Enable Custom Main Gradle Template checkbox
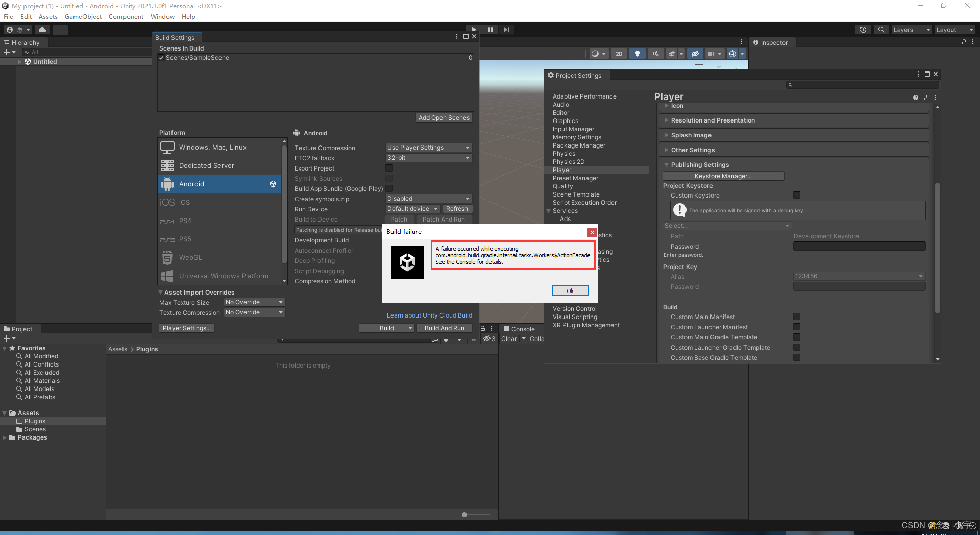980x535 pixels. [x=797, y=337]
